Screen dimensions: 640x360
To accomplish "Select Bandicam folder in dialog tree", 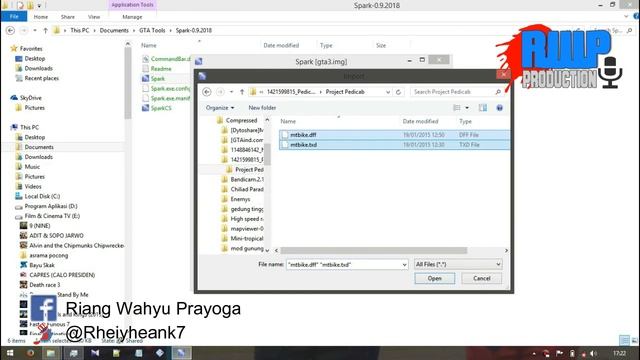I will coord(247,179).
